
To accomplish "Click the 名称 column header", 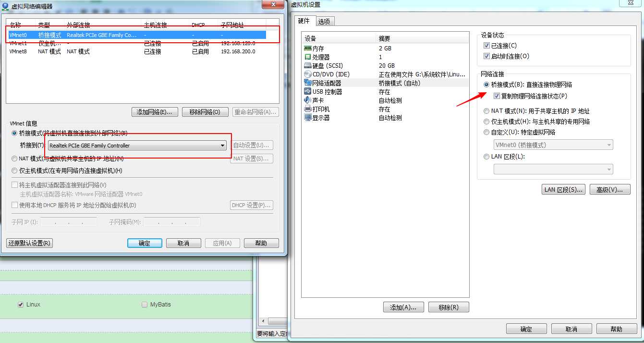I will point(16,25).
